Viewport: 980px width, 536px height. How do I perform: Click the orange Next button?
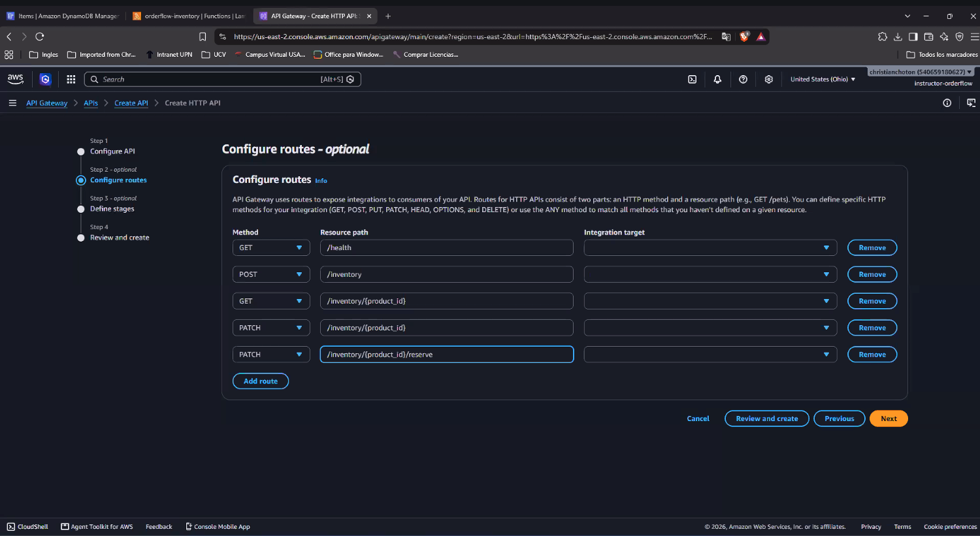click(x=889, y=419)
